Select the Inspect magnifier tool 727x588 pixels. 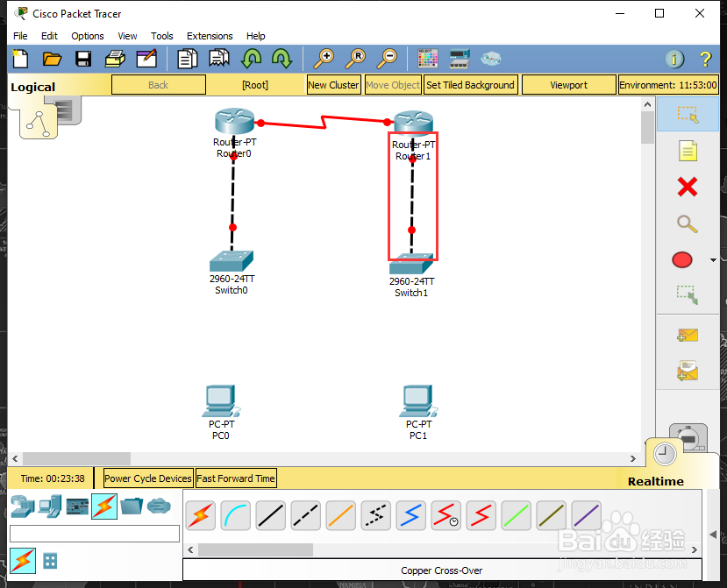pyautogui.click(x=688, y=223)
